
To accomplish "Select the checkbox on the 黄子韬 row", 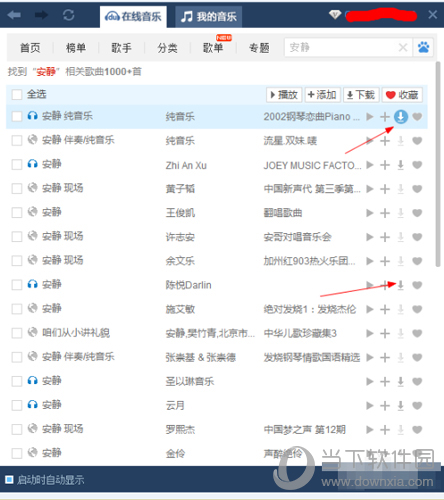I will pos(17,189).
